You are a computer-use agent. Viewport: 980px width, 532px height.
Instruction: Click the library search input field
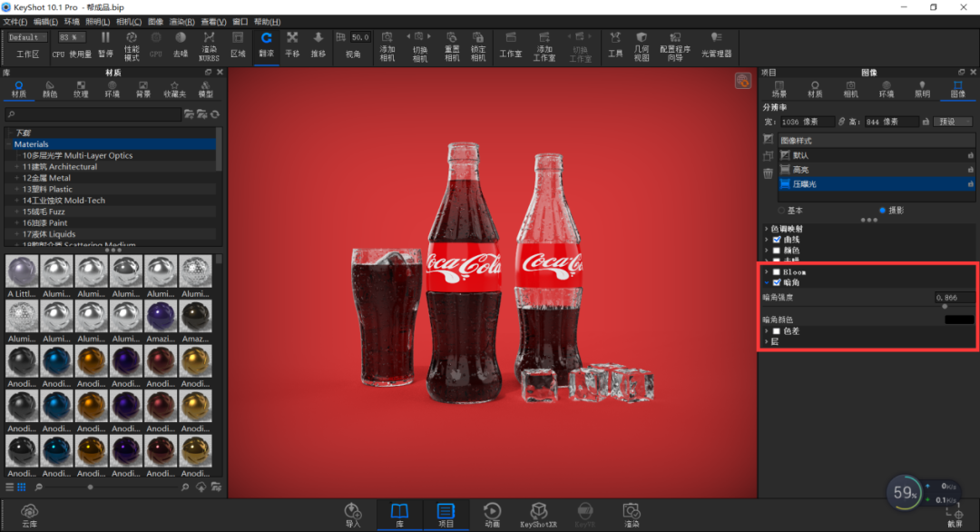tap(93, 114)
